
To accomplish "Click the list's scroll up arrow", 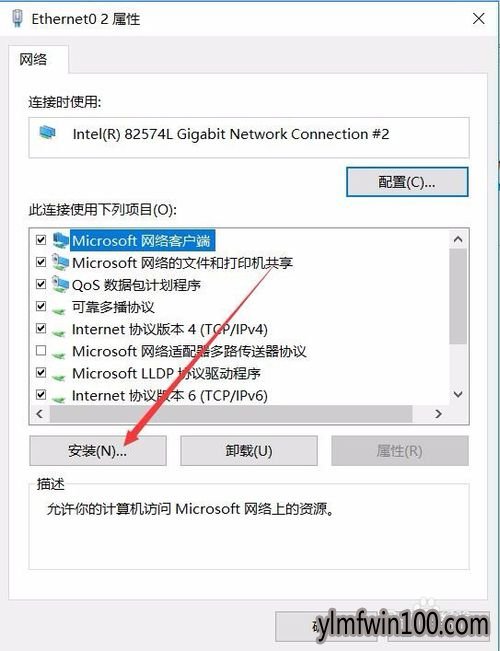I will coord(458,239).
